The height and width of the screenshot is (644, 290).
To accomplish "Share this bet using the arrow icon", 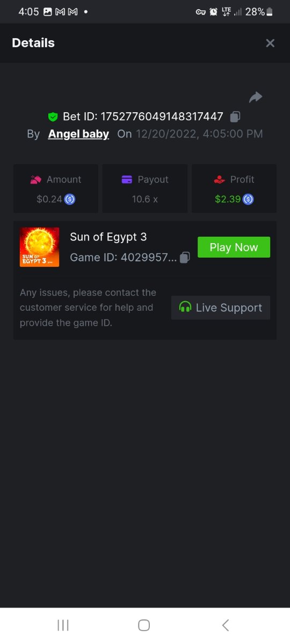I will point(256,97).
